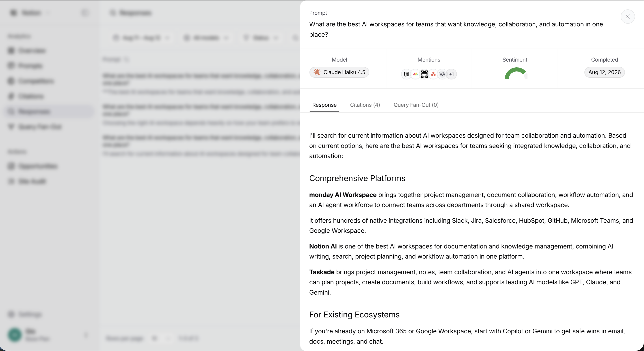The height and width of the screenshot is (351, 644).
Task: Click the Claude Haiku 4.5 model chip
Action: pos(339,72)
